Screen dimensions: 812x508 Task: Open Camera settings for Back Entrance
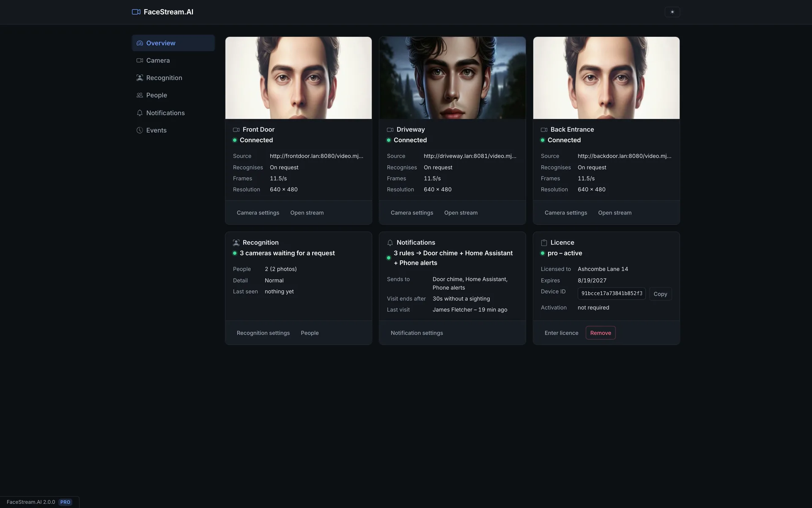[x=566, y=213]
